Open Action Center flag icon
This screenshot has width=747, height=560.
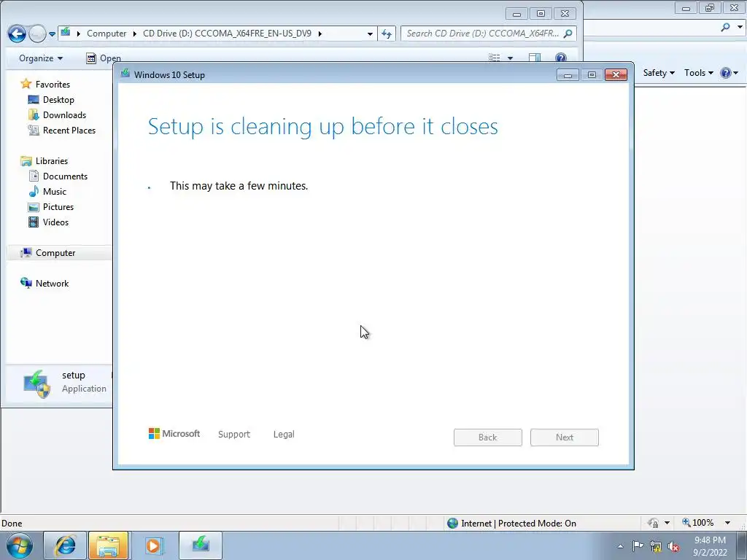pyautogui.click(x=638, y=546)
